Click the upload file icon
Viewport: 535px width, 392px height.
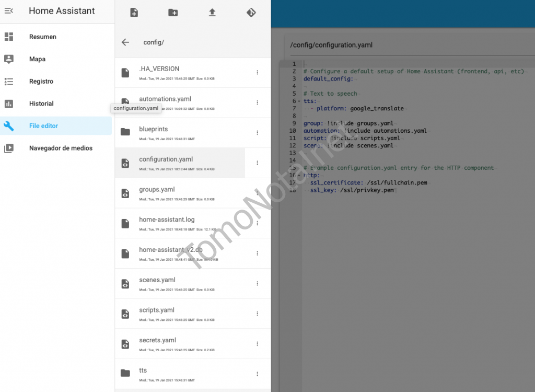pos(212,13)
